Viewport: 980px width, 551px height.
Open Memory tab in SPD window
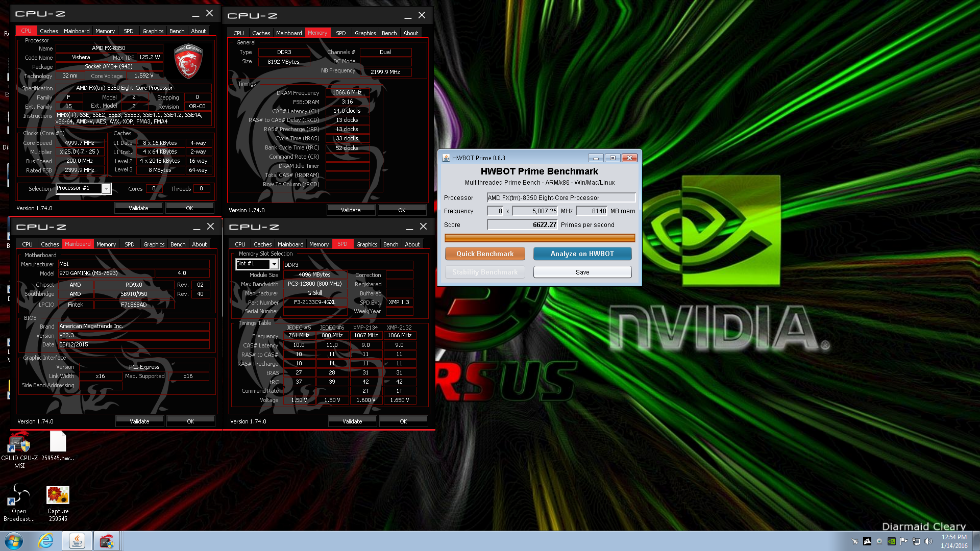pyautogui.click(x=319, y=244)
